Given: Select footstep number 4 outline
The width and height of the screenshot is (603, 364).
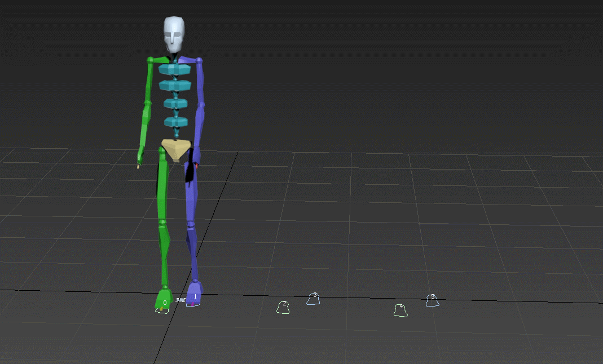Looking at the screenshot, I should tap(400, 310).
